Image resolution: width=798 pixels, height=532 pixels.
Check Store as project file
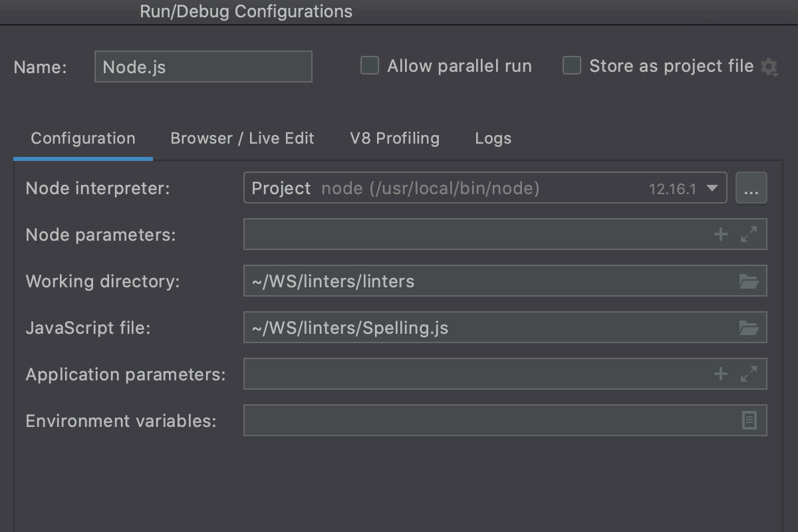pos(571,65)
